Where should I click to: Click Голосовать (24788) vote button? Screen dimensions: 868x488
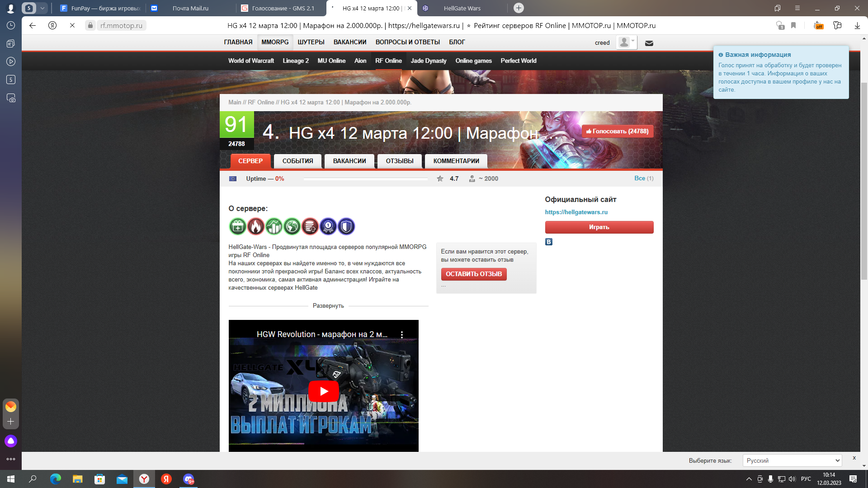click(x=617, y=131)
